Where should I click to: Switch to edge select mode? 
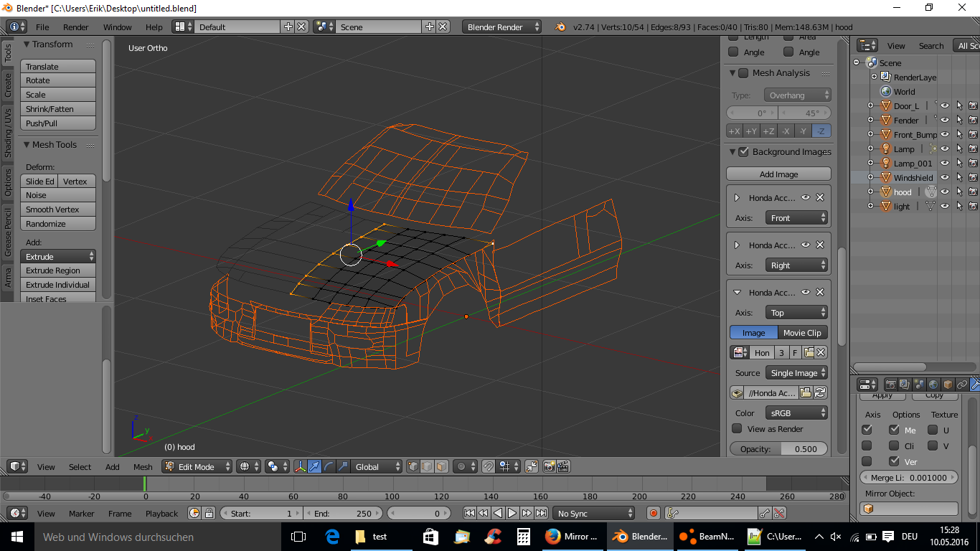tap(428, 466)
